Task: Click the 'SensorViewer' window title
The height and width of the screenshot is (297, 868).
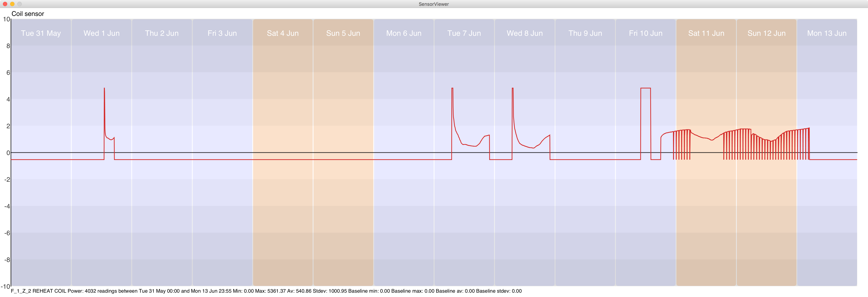Action: (434, 4)
